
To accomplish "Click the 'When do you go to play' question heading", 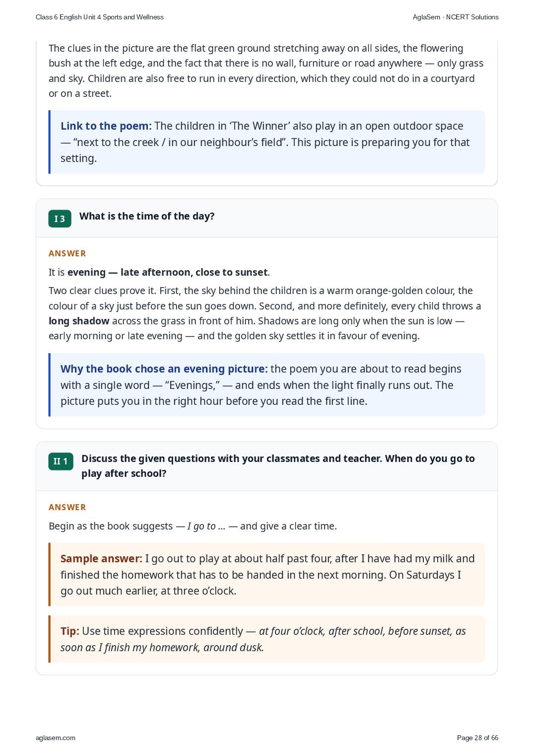I will (278, 466).
